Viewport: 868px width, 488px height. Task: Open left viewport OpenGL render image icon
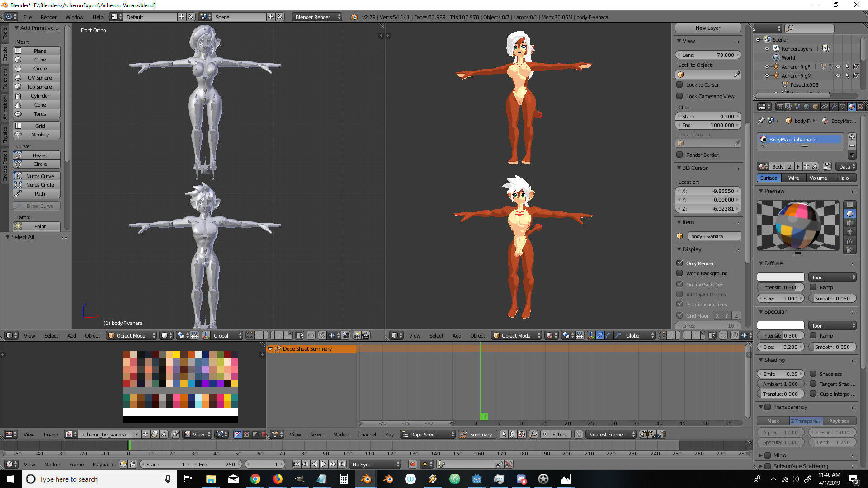point(357,335)
